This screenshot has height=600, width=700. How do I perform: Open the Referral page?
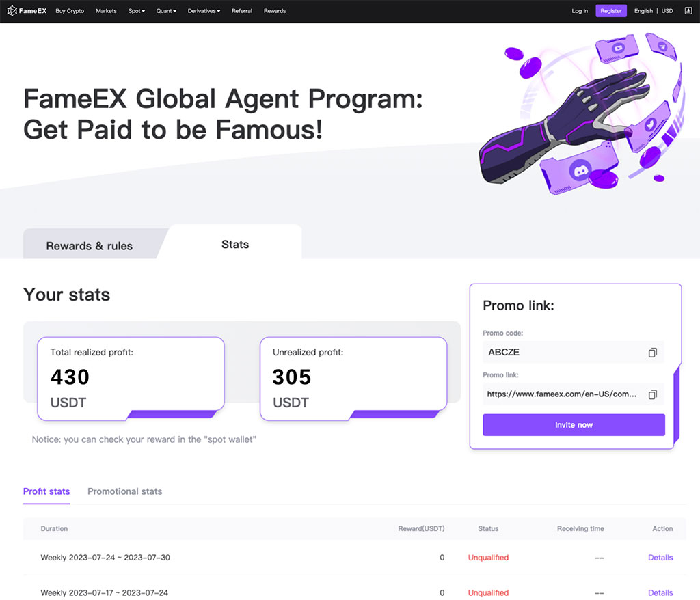click(241, 11)
